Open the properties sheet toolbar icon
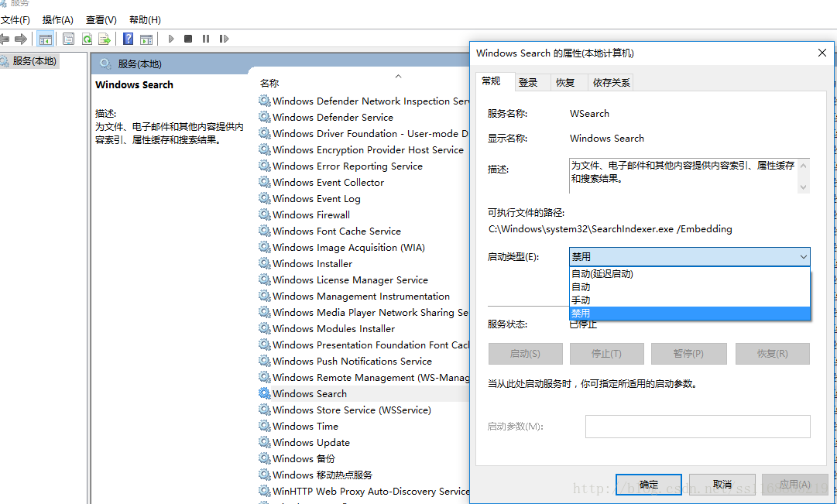The width and height of the screenshot is (837, 504). 68,39
